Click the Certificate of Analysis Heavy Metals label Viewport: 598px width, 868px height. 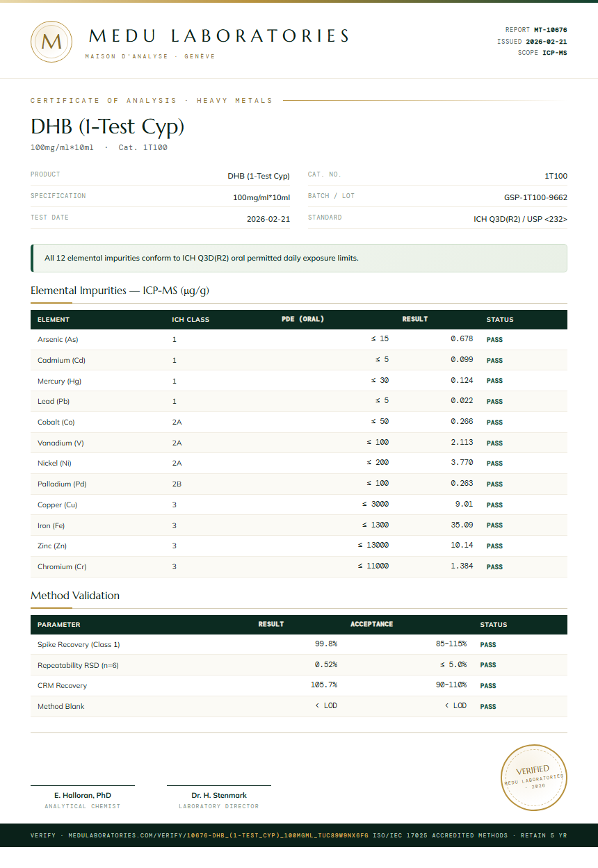pos(152,101)
